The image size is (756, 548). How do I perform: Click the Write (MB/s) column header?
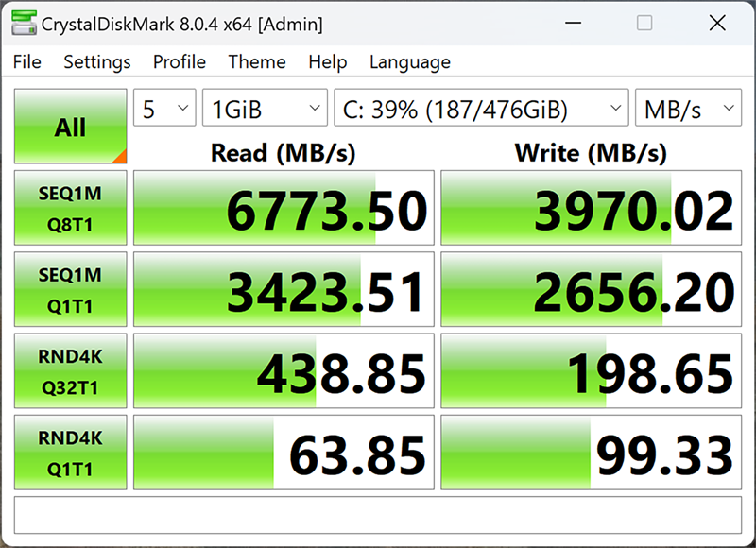click(x=592, y=153)
